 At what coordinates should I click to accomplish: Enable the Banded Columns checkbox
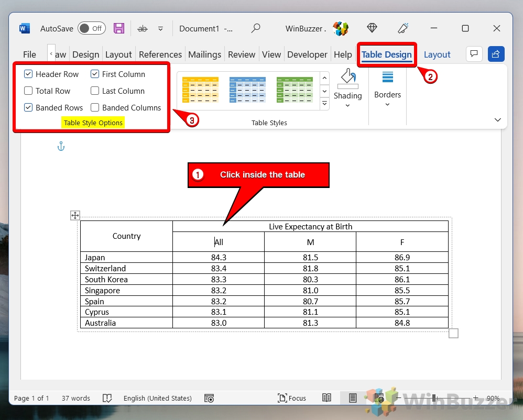point(95,107)
